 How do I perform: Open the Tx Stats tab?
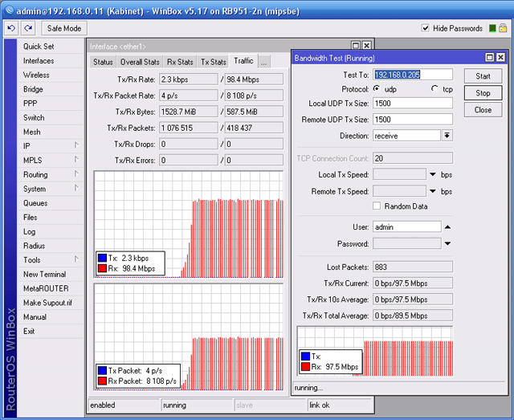click(x=214, y=62)
